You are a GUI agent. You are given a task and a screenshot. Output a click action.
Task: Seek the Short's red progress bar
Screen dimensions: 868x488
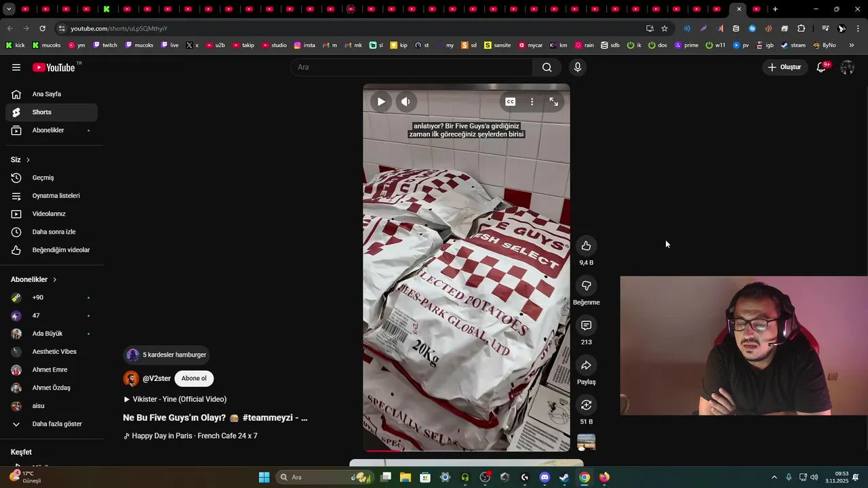(467, 450)
